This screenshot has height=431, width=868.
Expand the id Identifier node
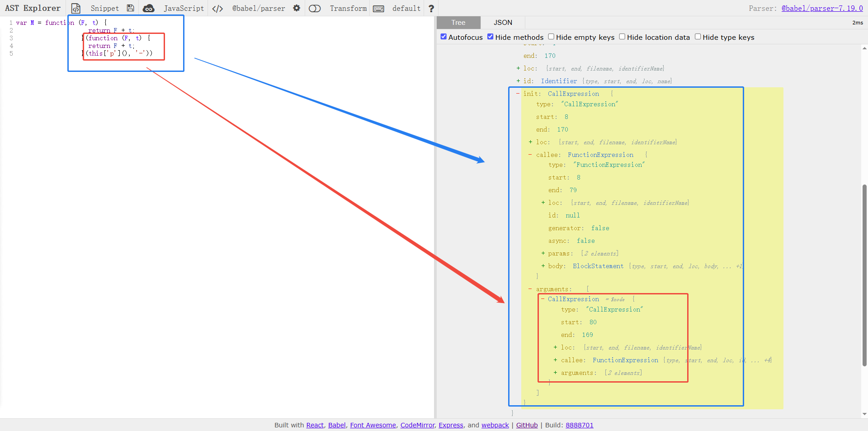(x=518, y=81)
